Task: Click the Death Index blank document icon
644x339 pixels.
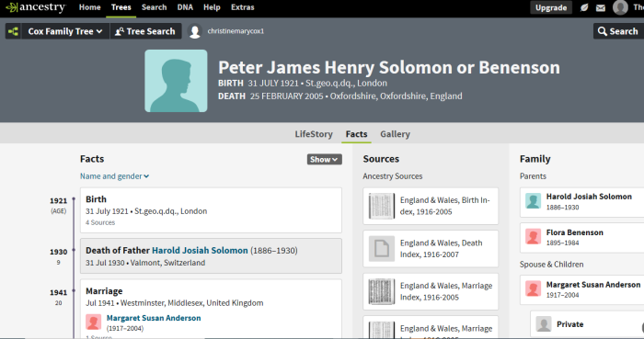Action: 382,248
